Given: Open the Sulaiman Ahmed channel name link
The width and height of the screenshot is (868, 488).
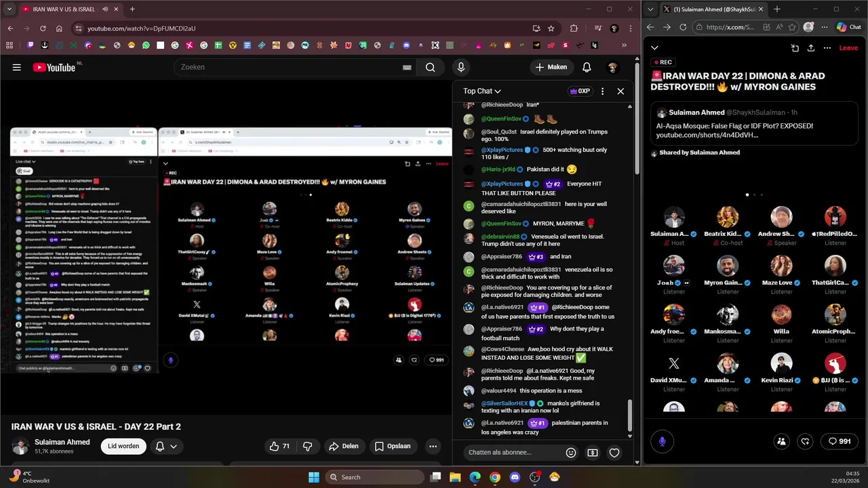Looking at the screenshot, I should coord(62,442).
